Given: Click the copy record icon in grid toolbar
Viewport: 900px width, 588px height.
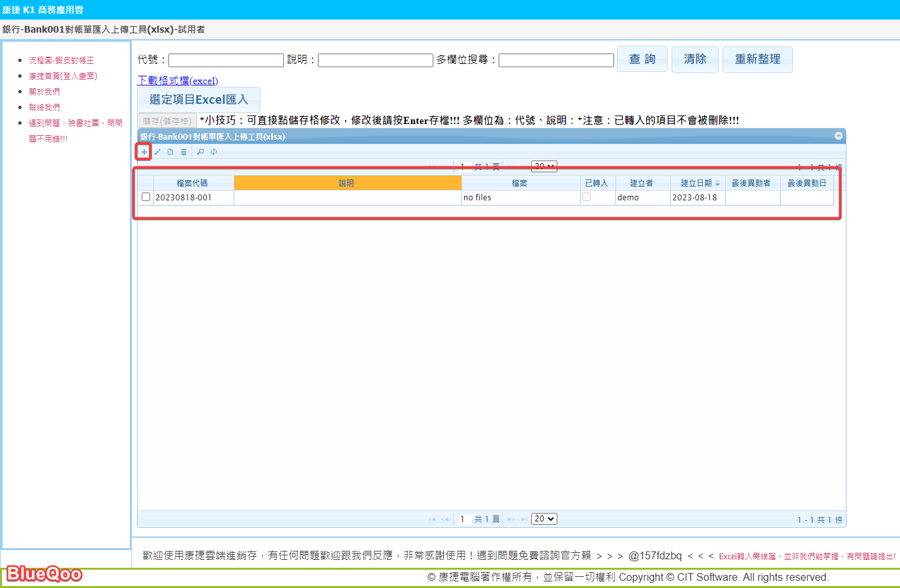Looking at the screenshot, I should coord(170,152).
